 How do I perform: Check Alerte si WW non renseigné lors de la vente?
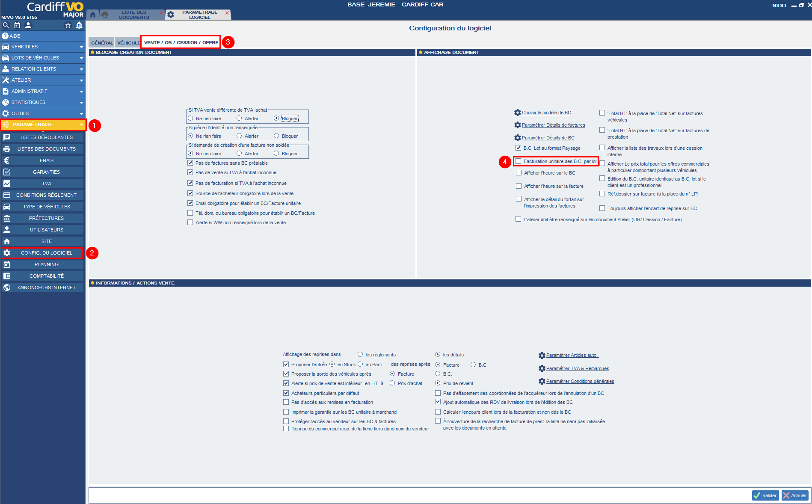[x=190, y=222]
